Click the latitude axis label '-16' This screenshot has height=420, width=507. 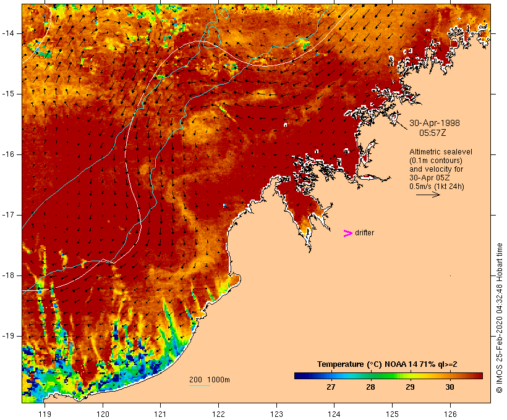point(8,154)
